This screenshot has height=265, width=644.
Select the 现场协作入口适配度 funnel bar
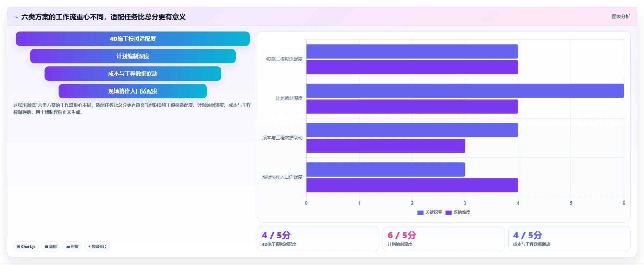(x=133, y=91)
